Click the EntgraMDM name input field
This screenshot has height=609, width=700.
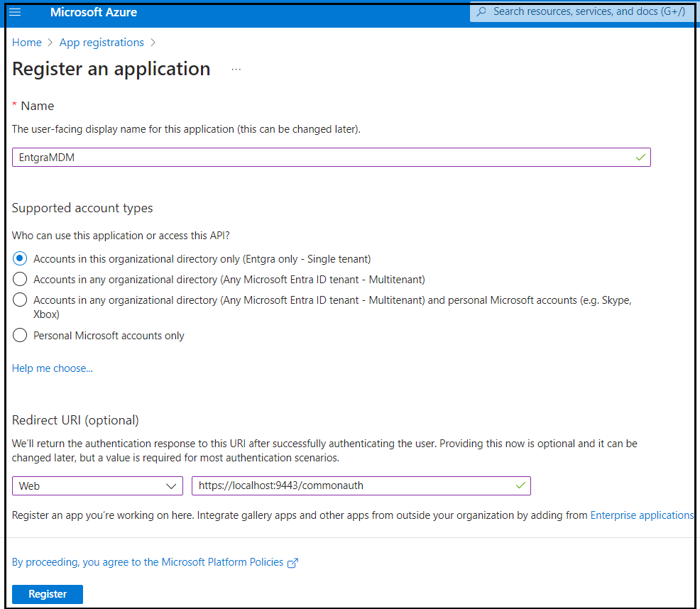(x=332, y=157)
